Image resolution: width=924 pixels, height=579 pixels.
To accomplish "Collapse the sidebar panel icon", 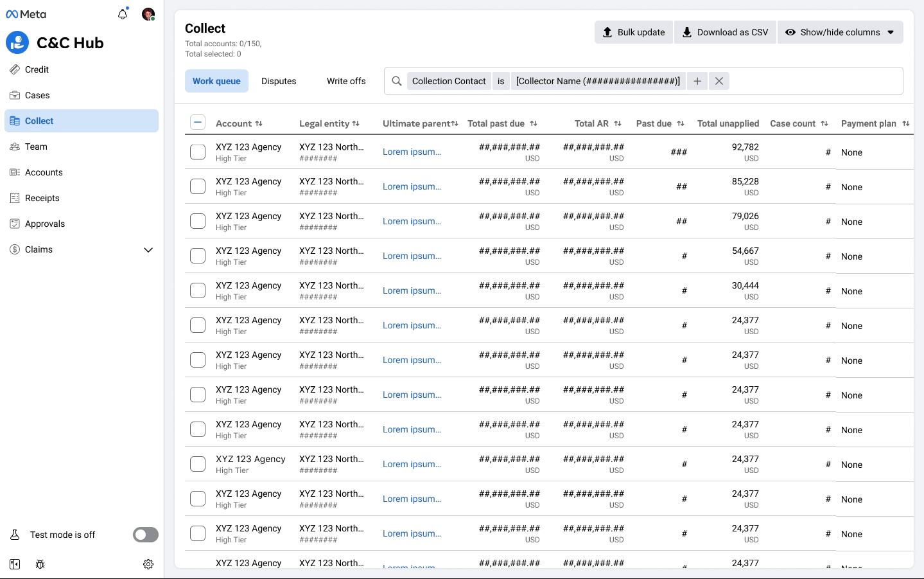I will (x=15, y=564).
